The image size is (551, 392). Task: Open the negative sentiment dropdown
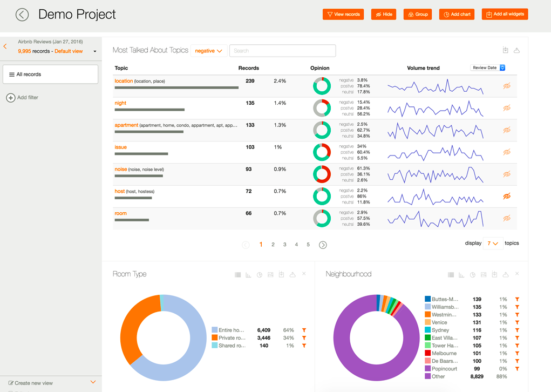point(209,51)
